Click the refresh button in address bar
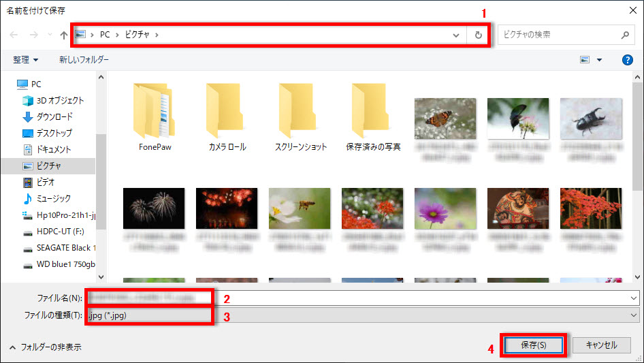The height and width of the screenshot is (363, 644). coord(479,35)
